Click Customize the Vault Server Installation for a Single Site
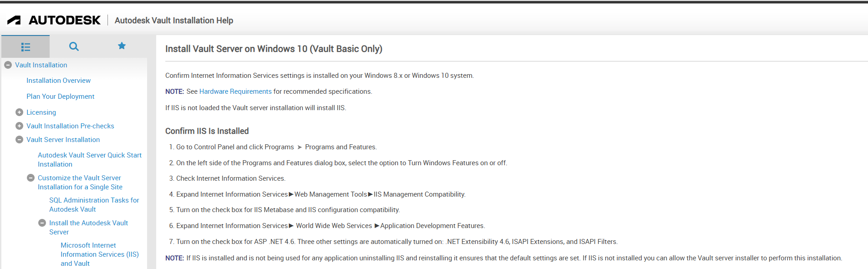This screenshot has height=269, width=868. [80, 182]
